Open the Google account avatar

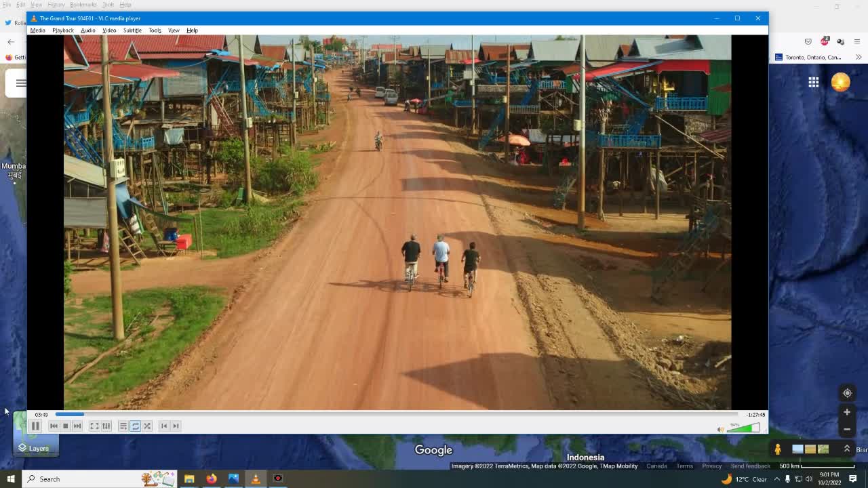(840, 82)
